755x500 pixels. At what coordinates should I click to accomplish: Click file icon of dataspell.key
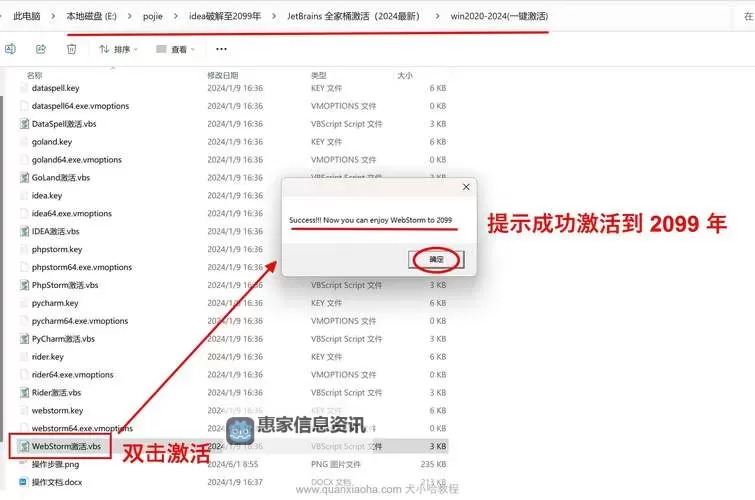[x=24, y=88]
